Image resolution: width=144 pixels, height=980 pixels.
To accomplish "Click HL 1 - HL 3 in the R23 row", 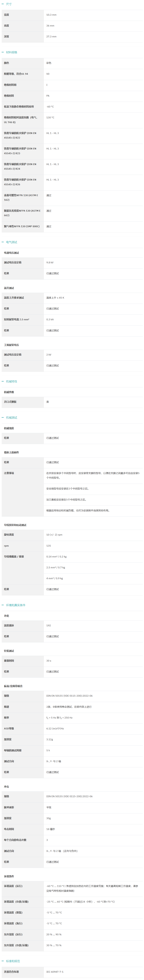I will pyautogui.click(x=52, y=149).
